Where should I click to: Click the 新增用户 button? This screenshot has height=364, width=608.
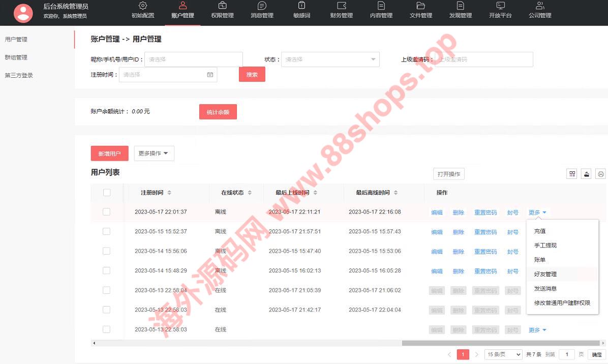pos(109,154)
